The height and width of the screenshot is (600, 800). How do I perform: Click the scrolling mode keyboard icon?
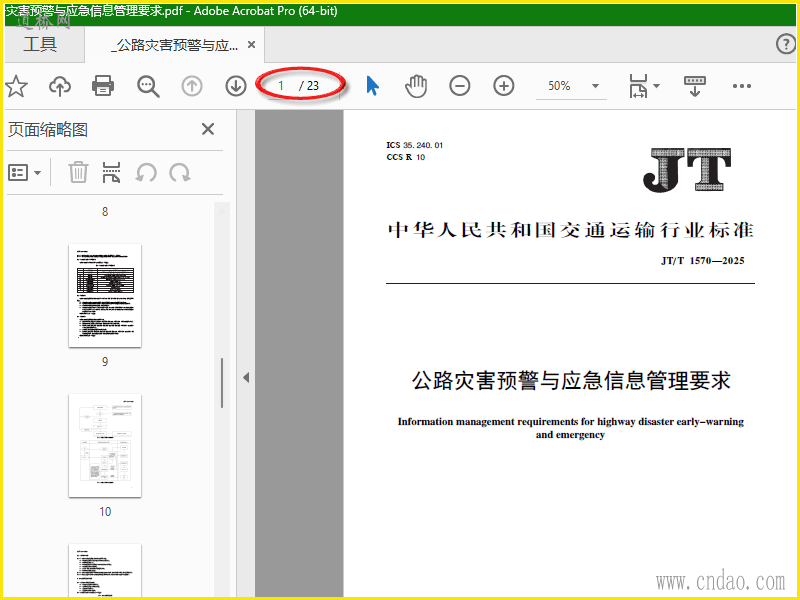coord(694,86)
